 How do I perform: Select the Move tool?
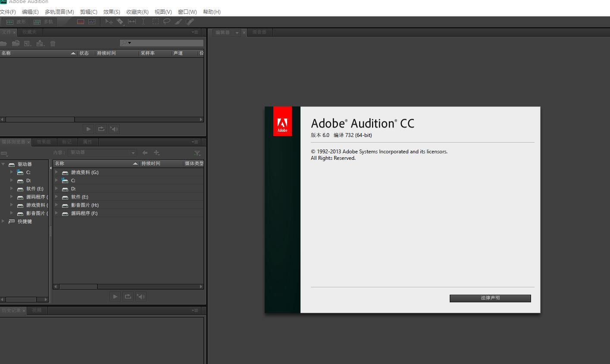tap(109, 22)
